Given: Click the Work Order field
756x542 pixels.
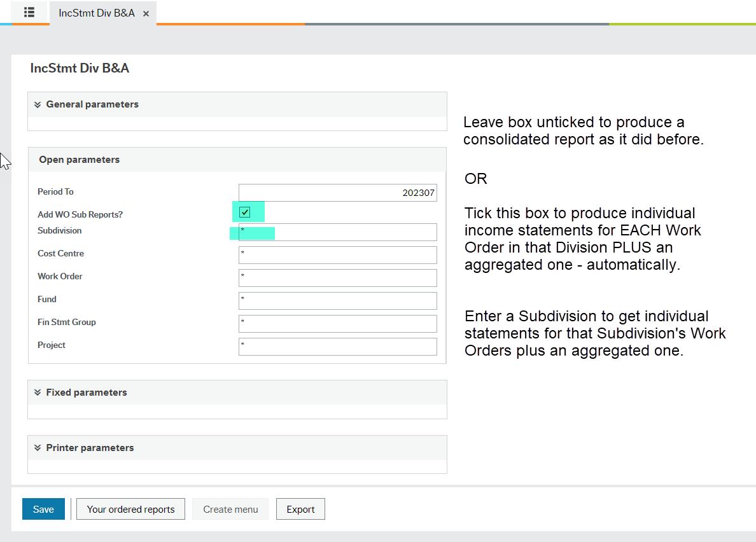Looking at the screenshot, I should click(337, 277).
